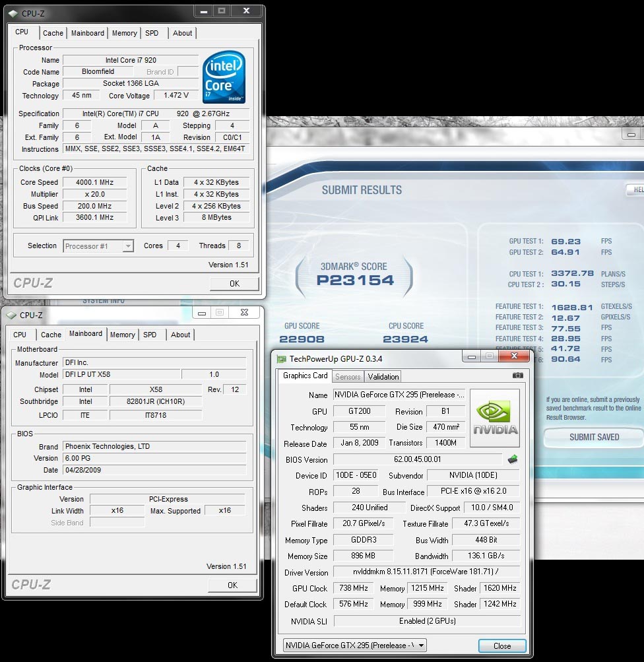Select About tab in bottom CPU-Z window
The height and width of the screenshot is (662, 644).
180,335
